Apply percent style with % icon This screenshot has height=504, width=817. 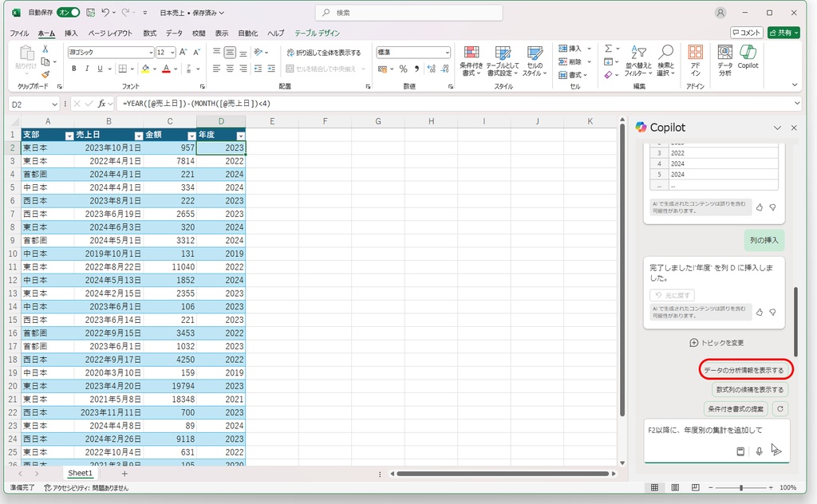[x=403, y=69]
